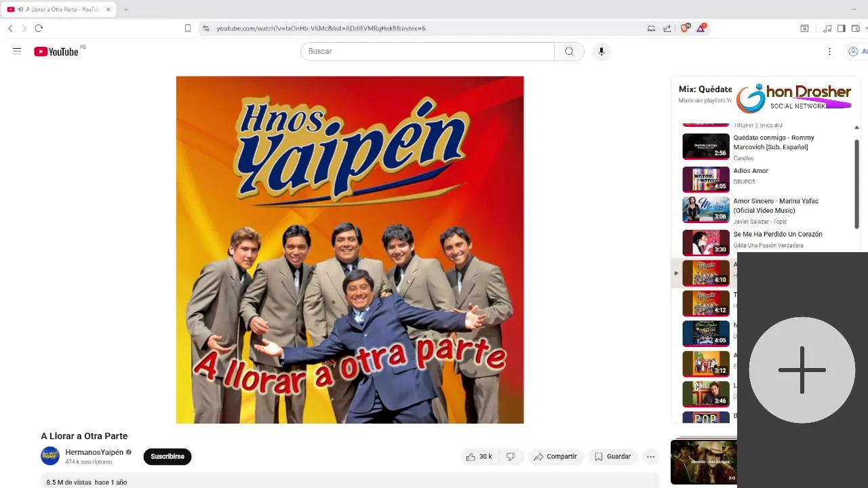Reload the page with refresh icon
Image resolution: width=868 pixels, height=488 pixels.
click(39, 28)
